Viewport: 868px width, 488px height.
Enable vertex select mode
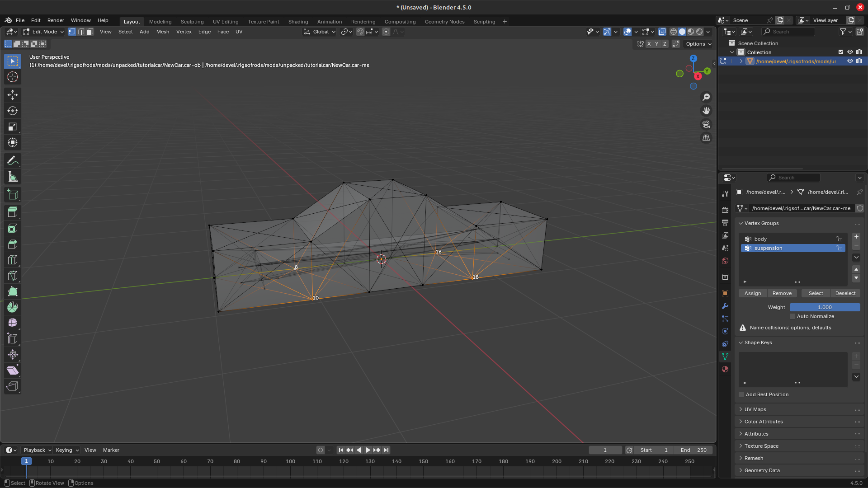[x=72, y=32]
